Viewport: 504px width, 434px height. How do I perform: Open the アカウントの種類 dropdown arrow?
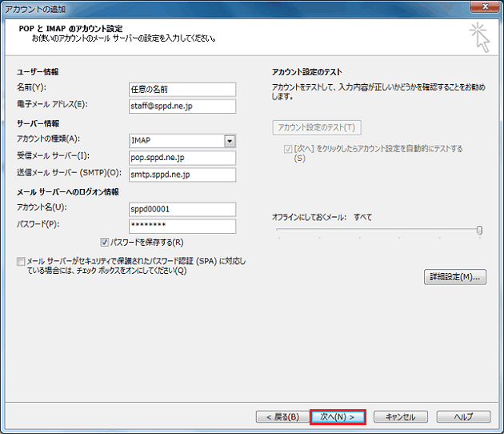(x=230, y=141)
